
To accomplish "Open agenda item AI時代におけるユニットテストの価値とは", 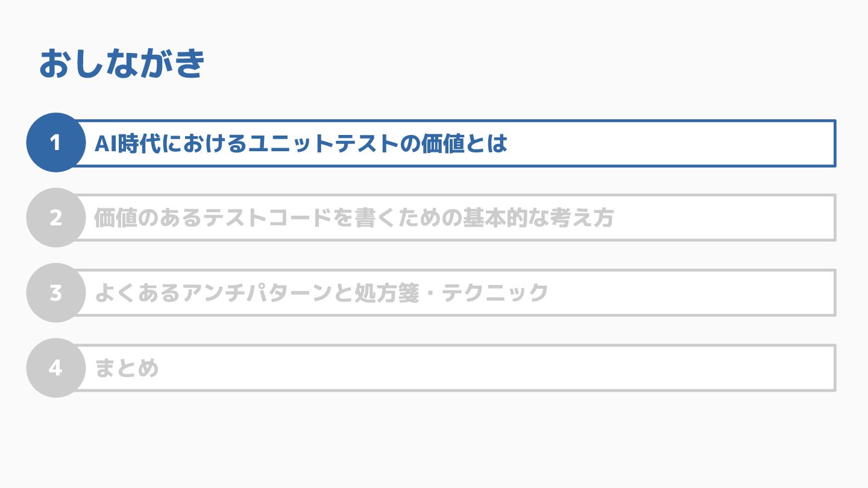I will pos(300,143).
